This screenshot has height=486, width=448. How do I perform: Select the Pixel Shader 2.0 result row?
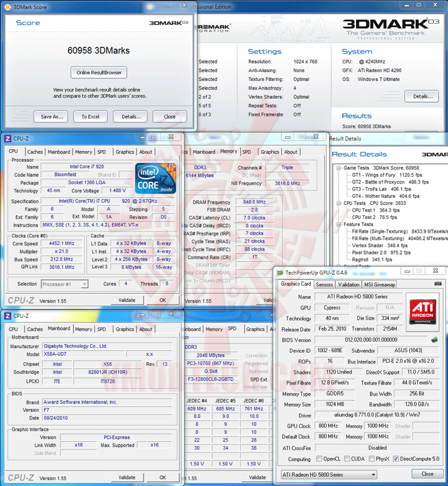tap(381, 253)
